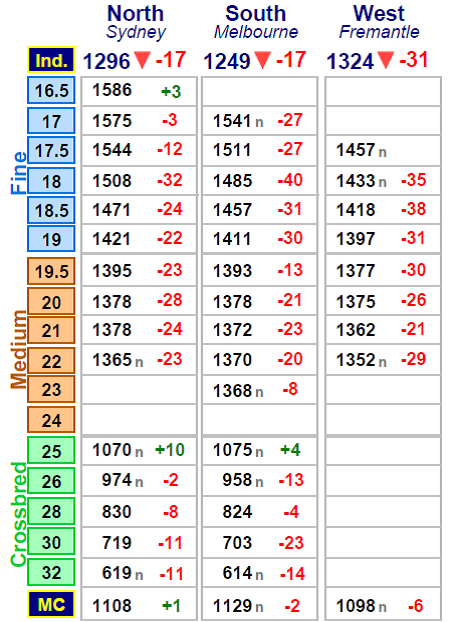
Task: Open the South Melbourne column header
Action: tap(256, 22)
